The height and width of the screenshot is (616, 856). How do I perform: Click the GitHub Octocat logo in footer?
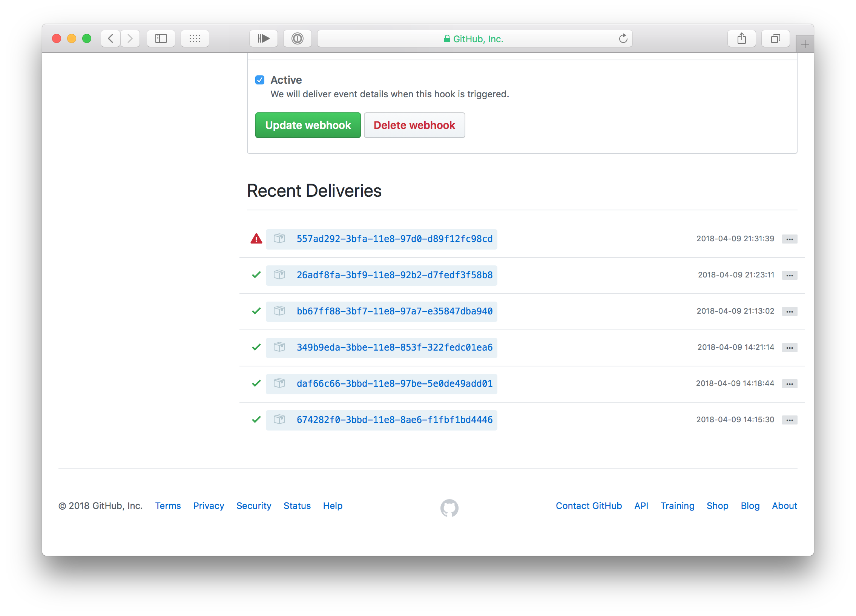click(x=449, y=508)
